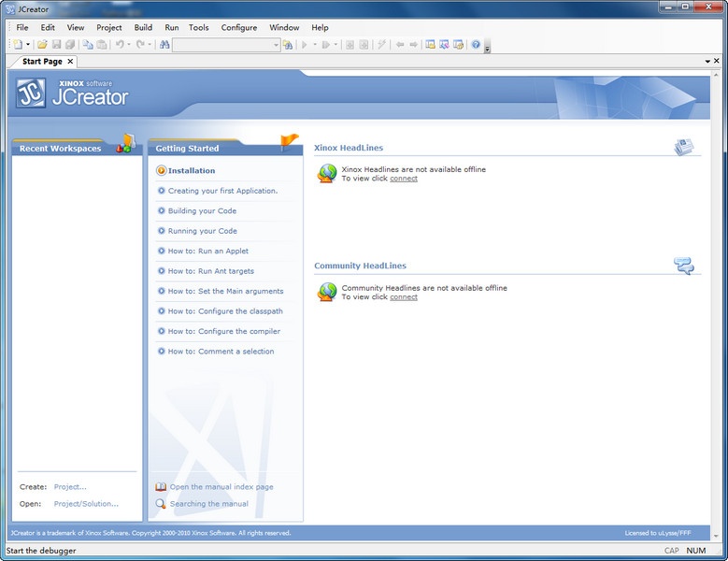Open the View menu

coord(75,27)
